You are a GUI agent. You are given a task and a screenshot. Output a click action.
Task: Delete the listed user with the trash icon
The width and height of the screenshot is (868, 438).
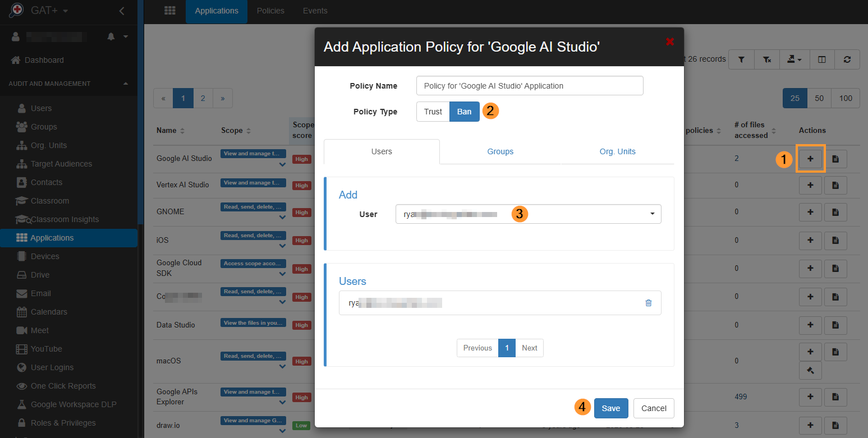point(649,303)
